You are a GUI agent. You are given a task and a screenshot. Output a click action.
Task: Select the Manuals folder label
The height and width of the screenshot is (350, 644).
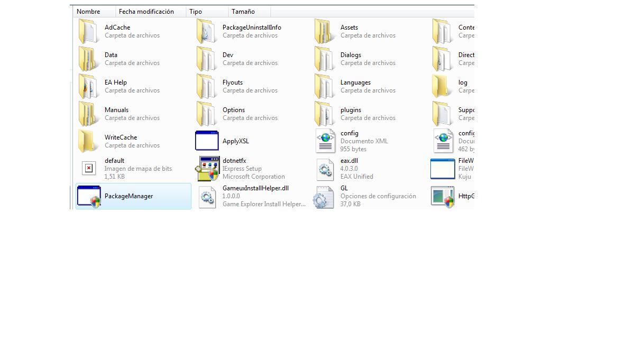point(116,110)
